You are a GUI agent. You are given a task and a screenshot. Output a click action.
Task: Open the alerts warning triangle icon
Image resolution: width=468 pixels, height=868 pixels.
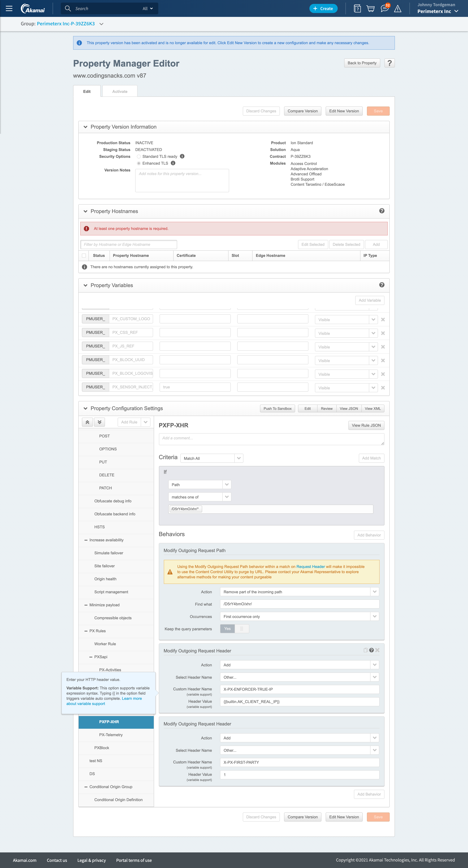coord(398,9)
